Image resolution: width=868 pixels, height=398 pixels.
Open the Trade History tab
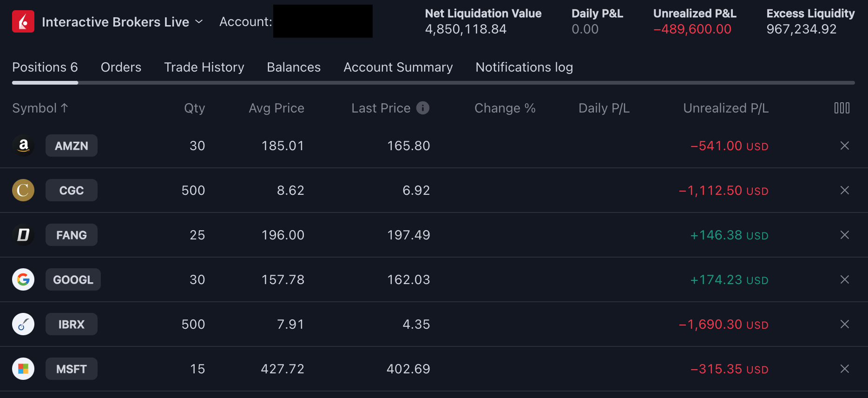point(204,67)
